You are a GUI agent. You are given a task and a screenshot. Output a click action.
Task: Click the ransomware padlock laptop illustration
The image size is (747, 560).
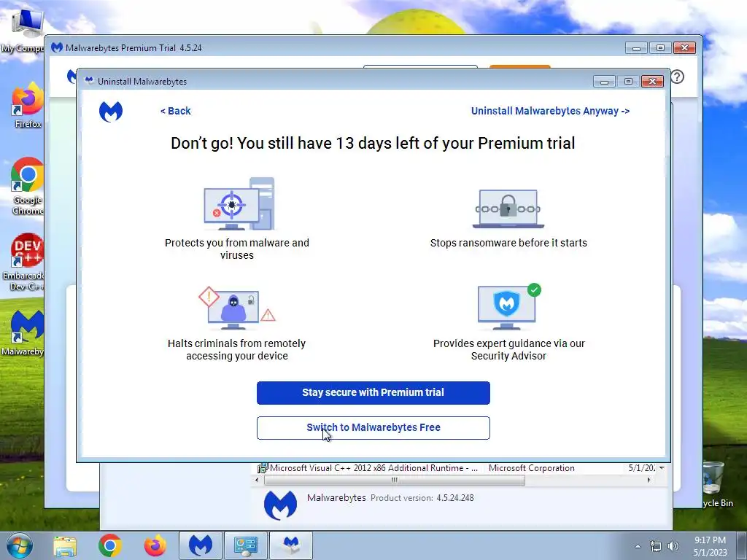pyautogui.click(x=508, y=209)
